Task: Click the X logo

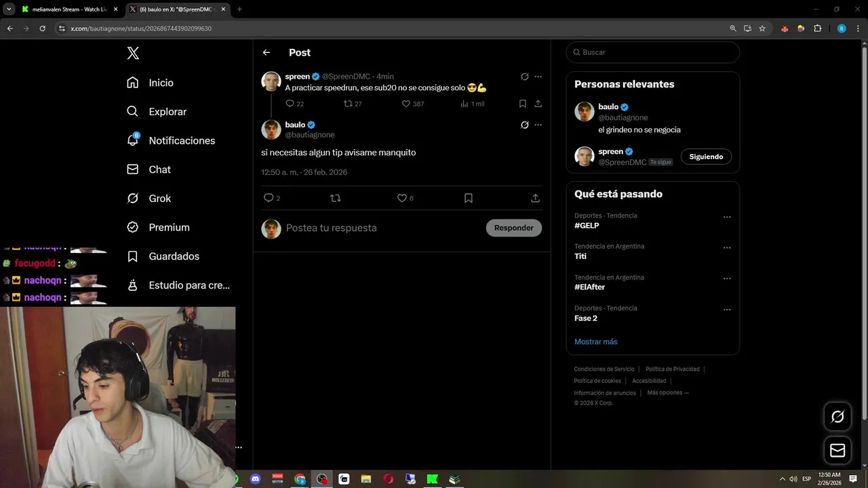Action: pyautogui.click(x=133, y=54)
